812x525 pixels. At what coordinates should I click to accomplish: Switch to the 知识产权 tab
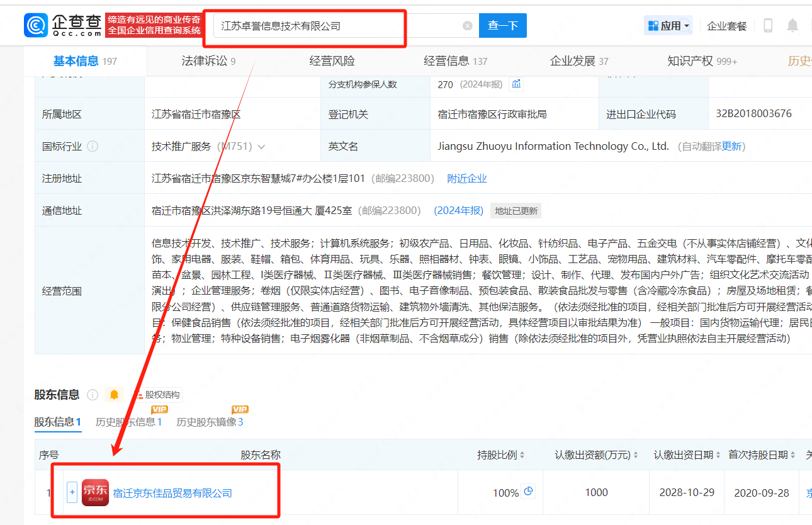tap(702, 61)
